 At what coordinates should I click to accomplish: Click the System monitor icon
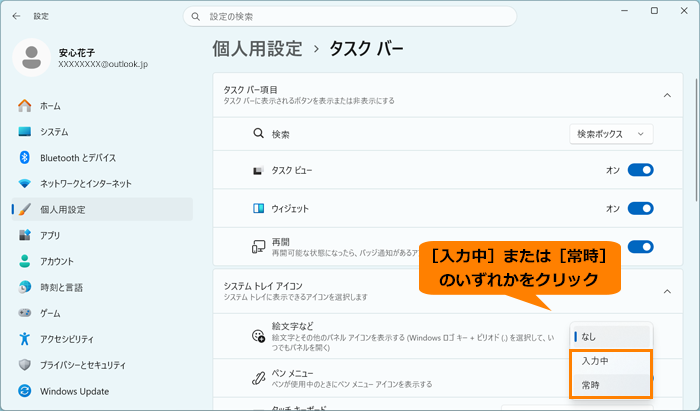pyautogui.click(x=25, y=132)
